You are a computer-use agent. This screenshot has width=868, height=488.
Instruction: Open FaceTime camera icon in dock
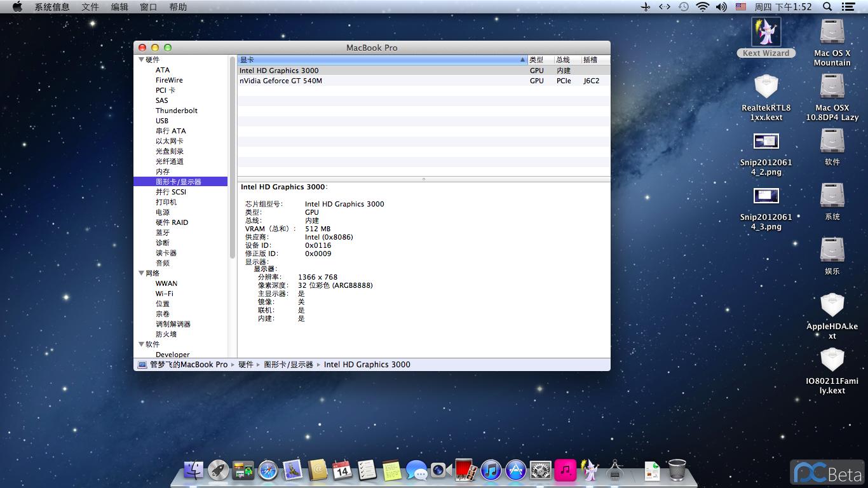click(x=441, y=470)
